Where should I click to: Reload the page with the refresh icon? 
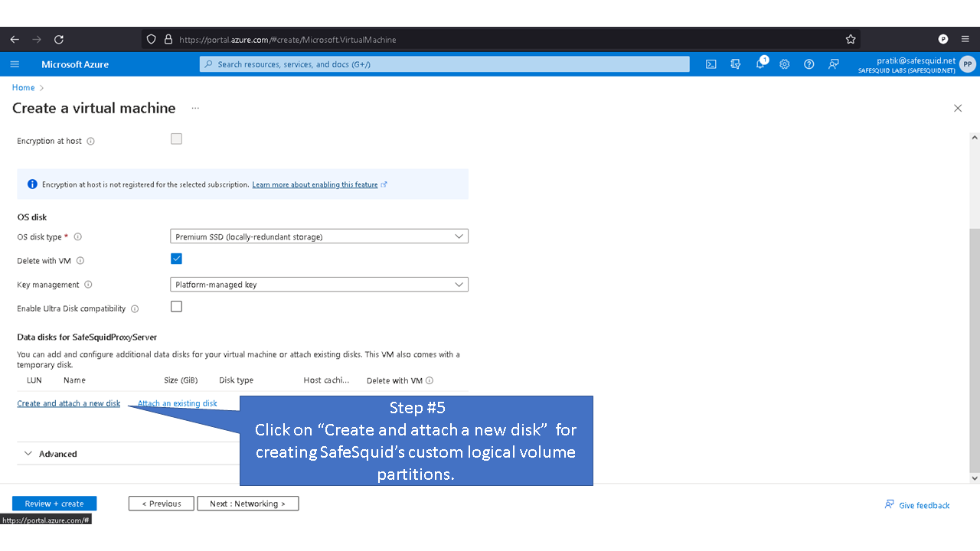pos(59,39)
